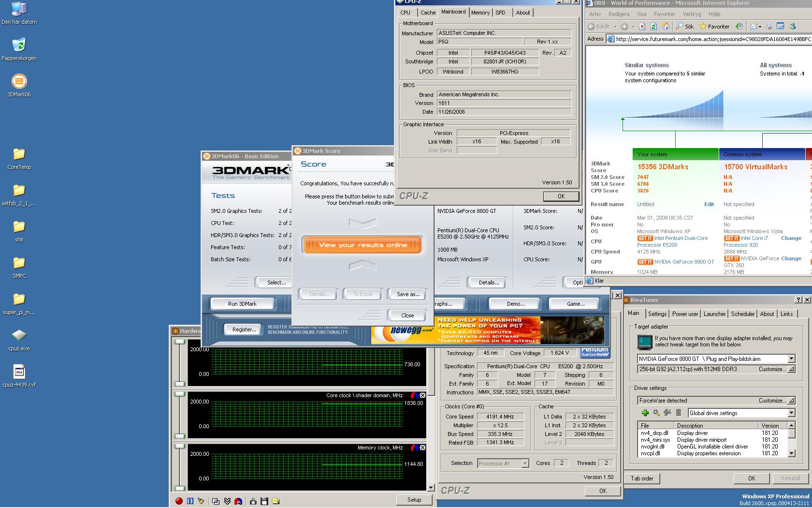Click the Internet Explorer Stop icon
This screenshot has height=508, width=812.
[x=642, y=27]
